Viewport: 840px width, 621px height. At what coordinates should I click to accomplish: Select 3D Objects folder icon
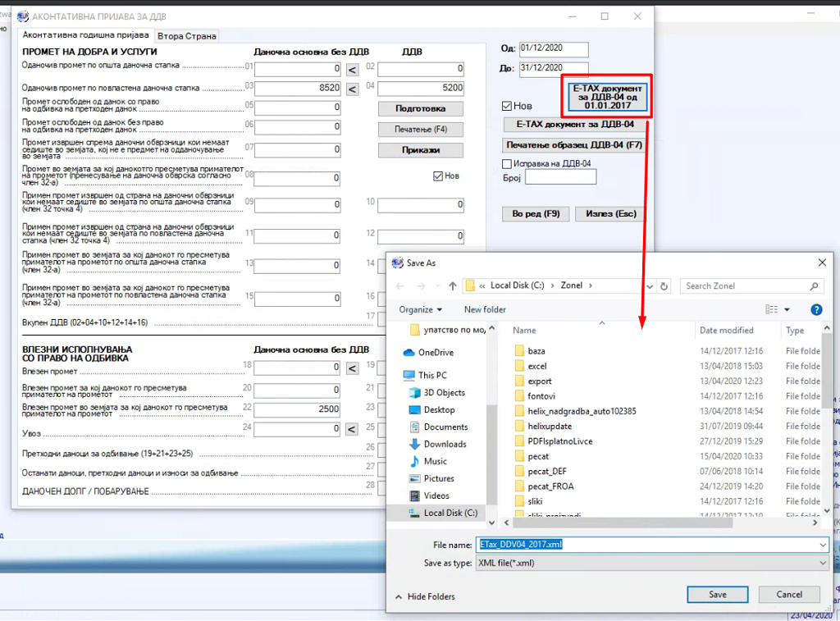414,393
